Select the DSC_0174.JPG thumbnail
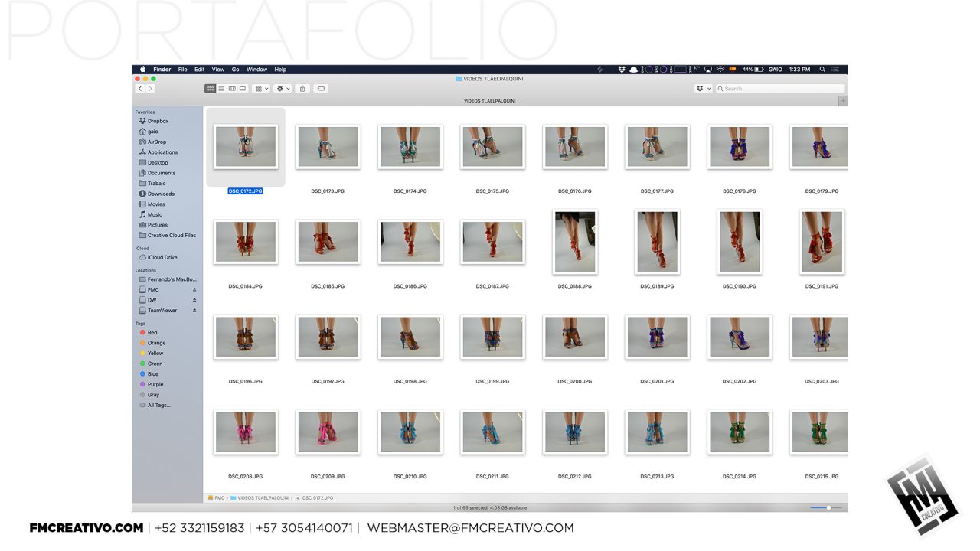Screen dimensions: 980x551 (x=410, y=147)
